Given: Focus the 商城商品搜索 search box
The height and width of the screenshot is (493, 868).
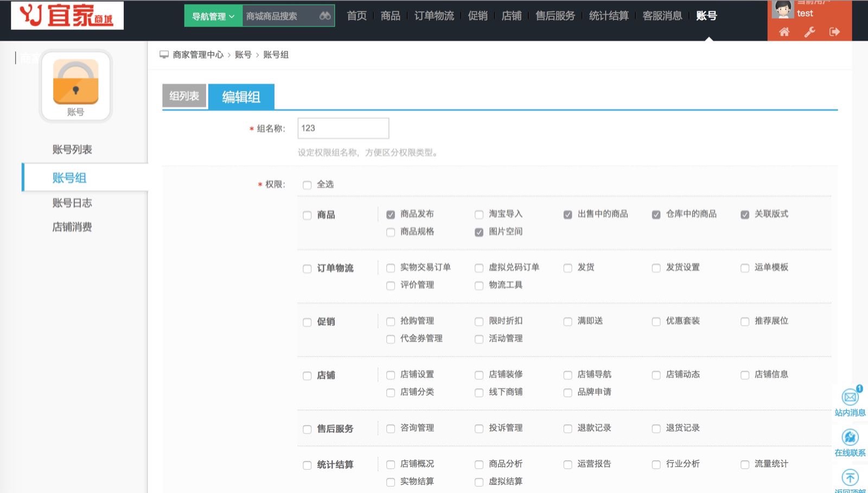Looking at the screenshot, I should 280,16.
